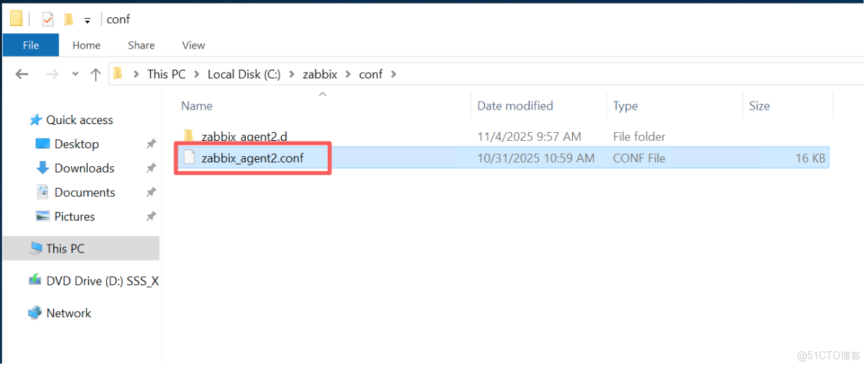Open Customize Quick Access Toolbar dropdown

coord(87,20)
